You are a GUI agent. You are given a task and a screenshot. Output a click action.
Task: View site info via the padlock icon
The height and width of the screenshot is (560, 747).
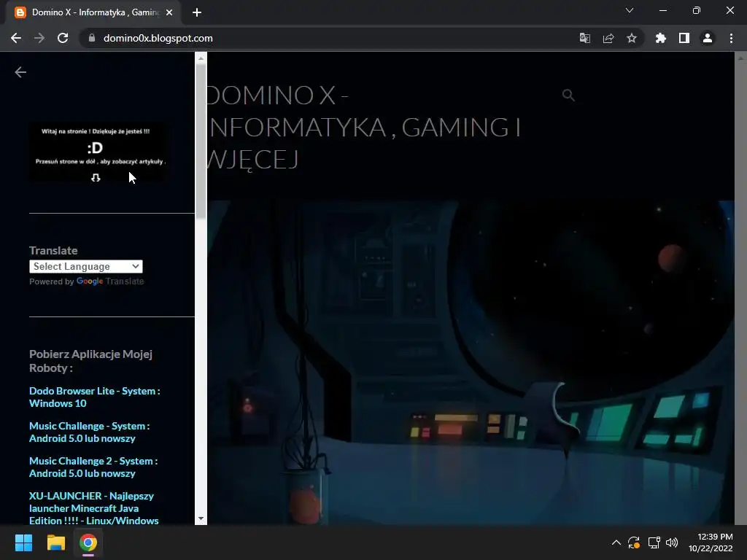tap(92, 38)
